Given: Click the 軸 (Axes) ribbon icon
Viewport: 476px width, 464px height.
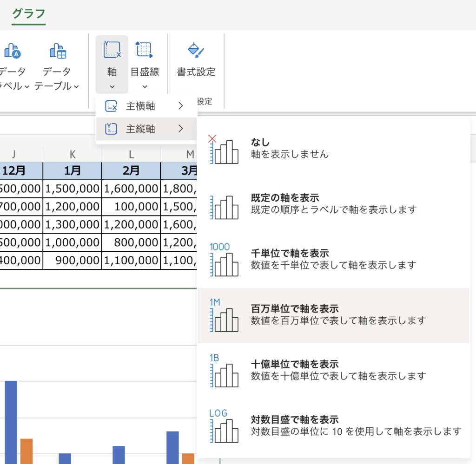Looking at the screenshot, I should [112, 50].
